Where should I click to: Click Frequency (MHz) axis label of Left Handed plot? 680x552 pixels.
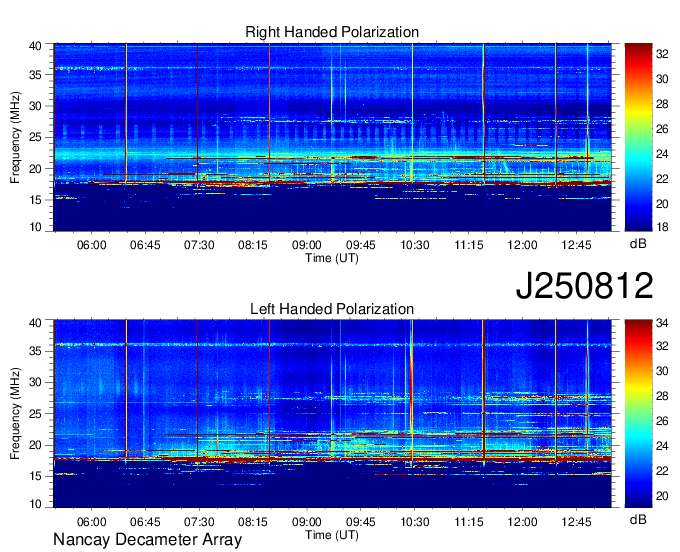tap(15, 414)
